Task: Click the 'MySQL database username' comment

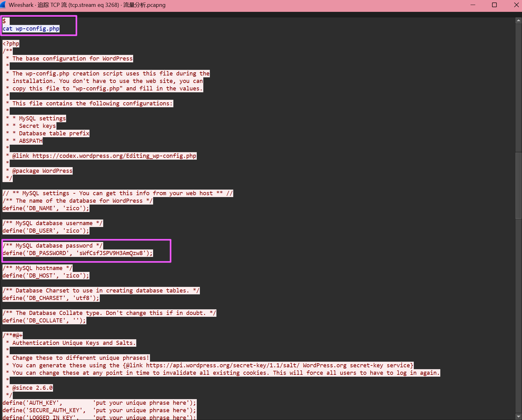Action: [x=52, y=223]
